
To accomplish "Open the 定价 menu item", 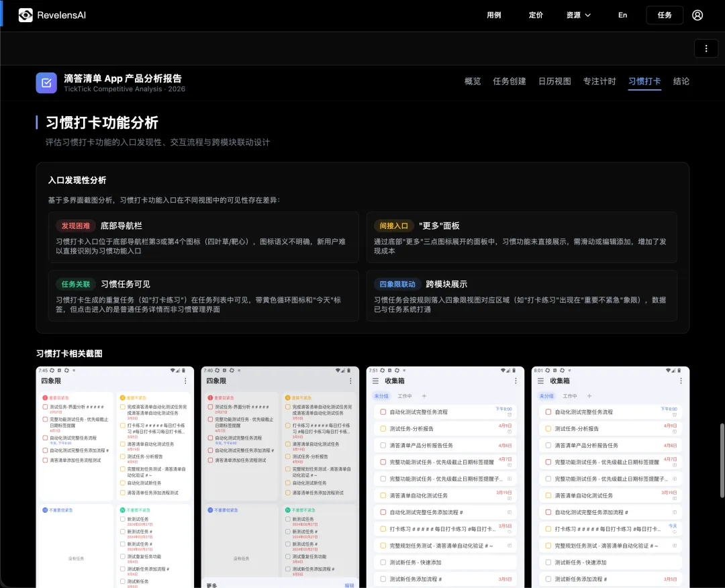I will pos(536,15).
